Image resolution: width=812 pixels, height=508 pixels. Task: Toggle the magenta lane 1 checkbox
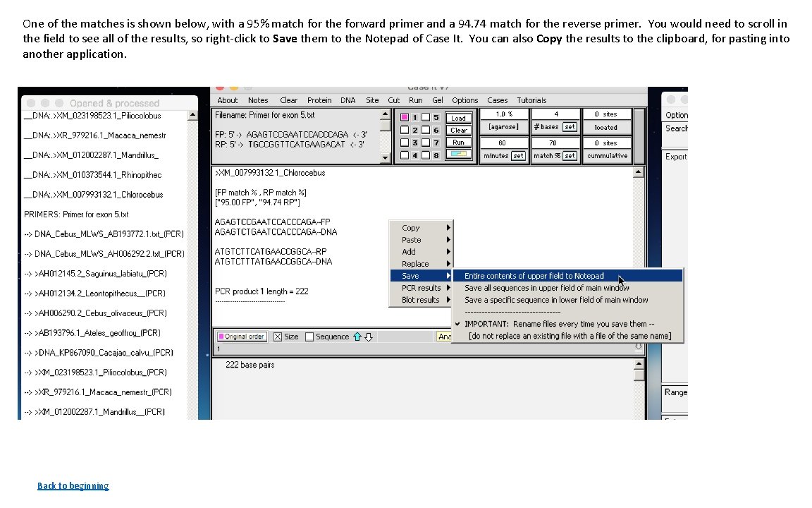coord(405,118)
